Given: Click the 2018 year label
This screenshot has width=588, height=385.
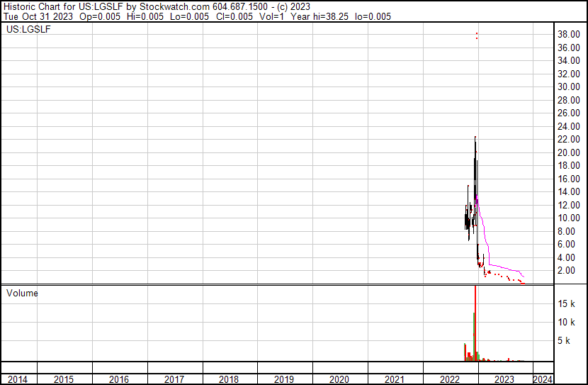Looking at the screenshot, I should tap(229, 379).
